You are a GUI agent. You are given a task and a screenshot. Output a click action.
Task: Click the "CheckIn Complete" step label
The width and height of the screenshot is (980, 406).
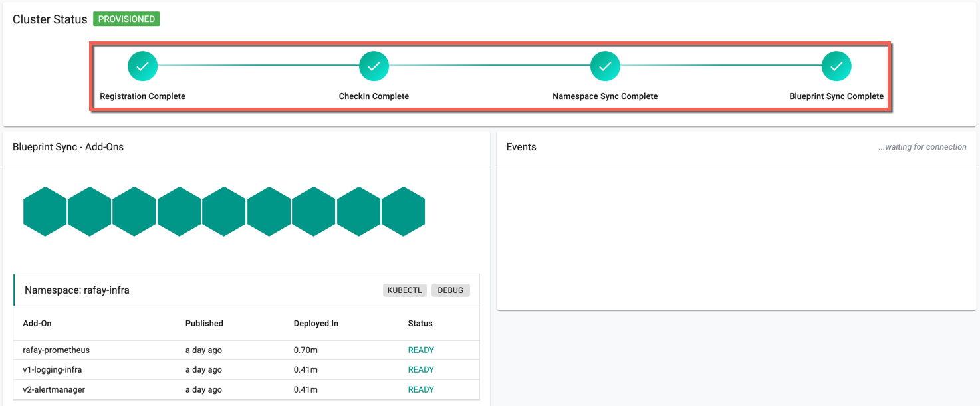pos(374,96)
